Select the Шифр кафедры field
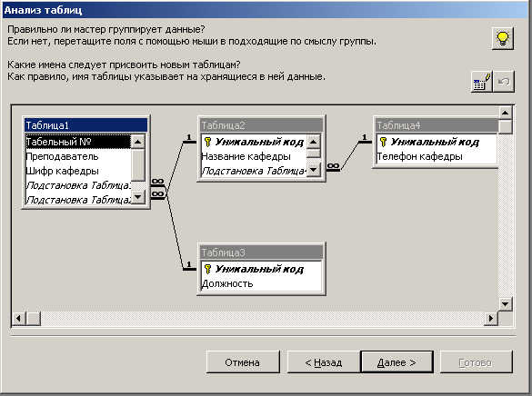 [78, 171]
